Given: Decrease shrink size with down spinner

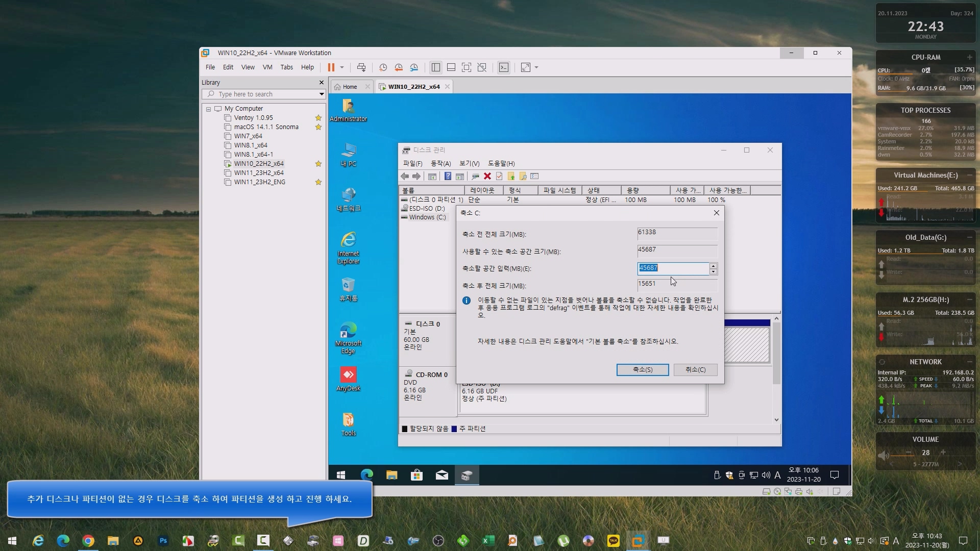Looking at the screenshot, I should tap(713, 271).
